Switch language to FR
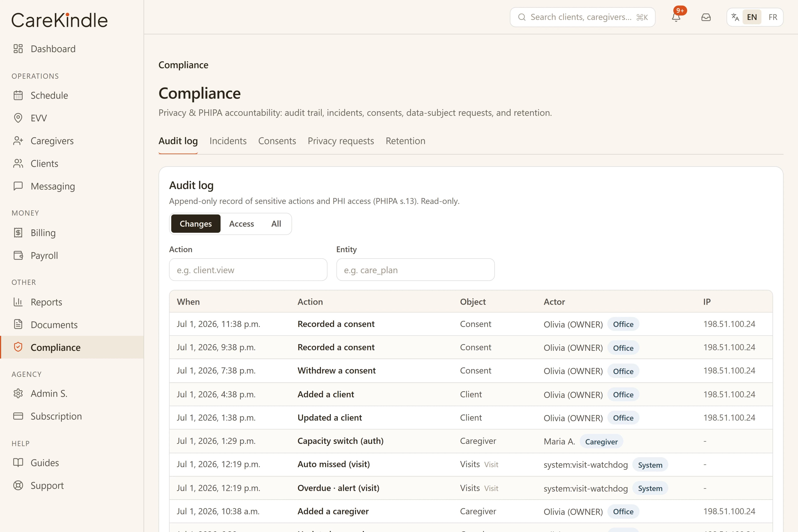 [773, 17]
